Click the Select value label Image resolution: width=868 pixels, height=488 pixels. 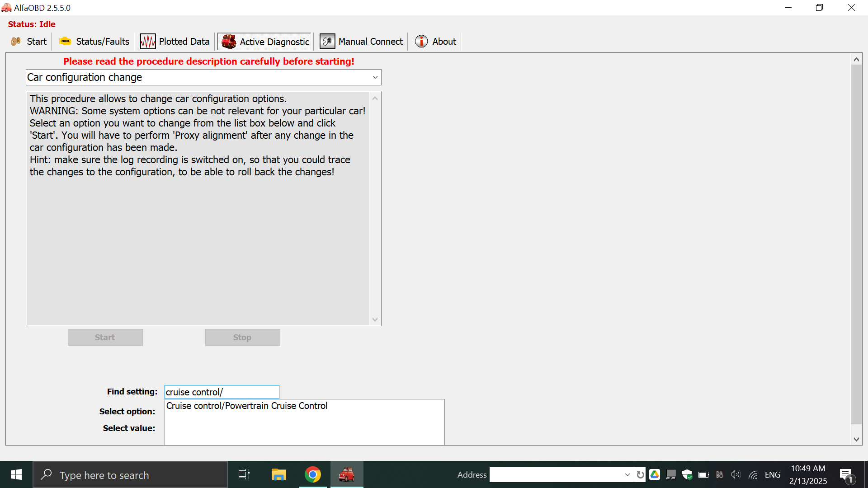point(129,428)
